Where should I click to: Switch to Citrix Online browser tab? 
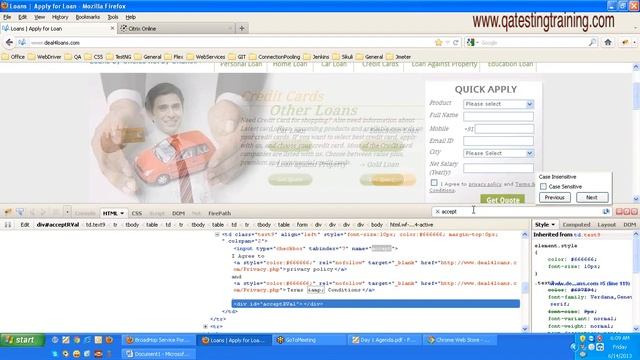[176, 29]
